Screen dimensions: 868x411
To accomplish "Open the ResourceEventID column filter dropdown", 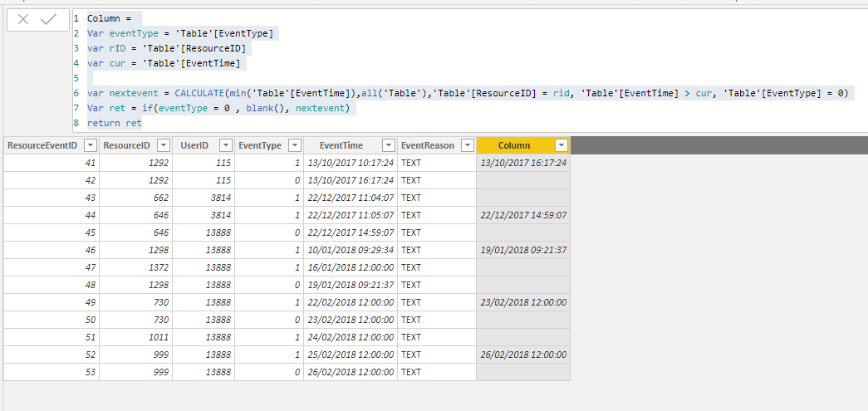I will coord(91,145).
